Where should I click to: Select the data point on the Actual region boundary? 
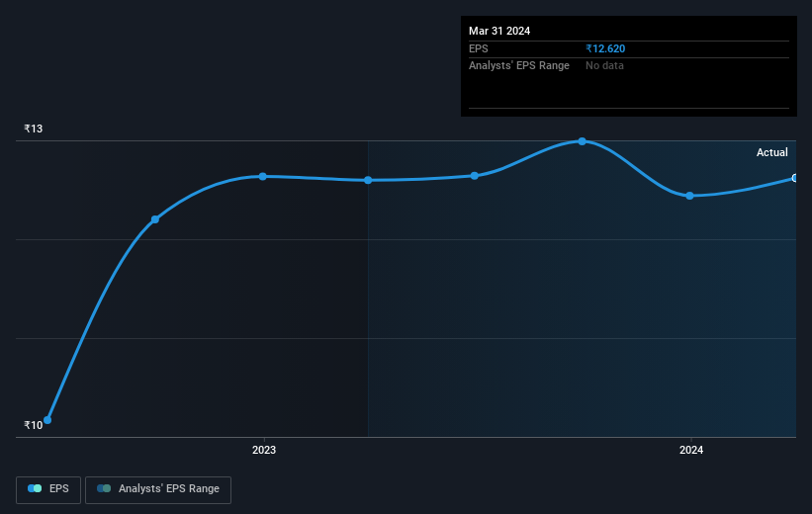(x=368, y=180)
